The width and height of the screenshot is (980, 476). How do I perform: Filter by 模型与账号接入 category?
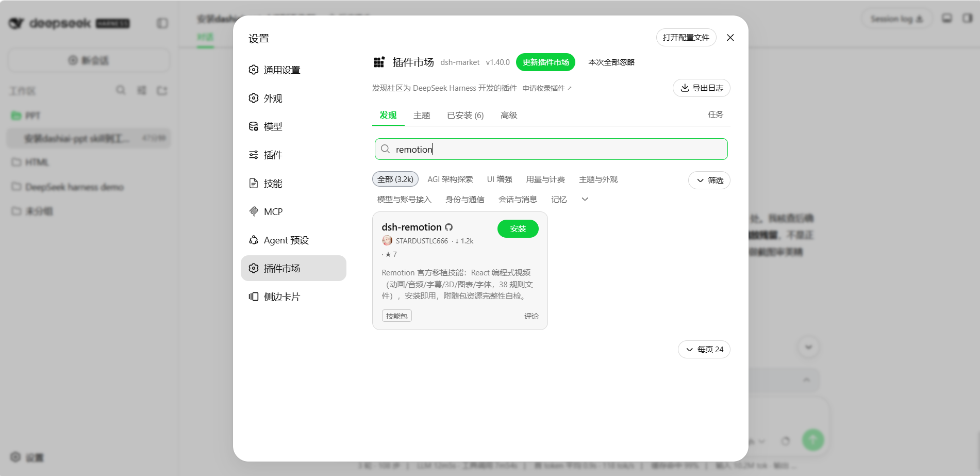pos(404,200)
